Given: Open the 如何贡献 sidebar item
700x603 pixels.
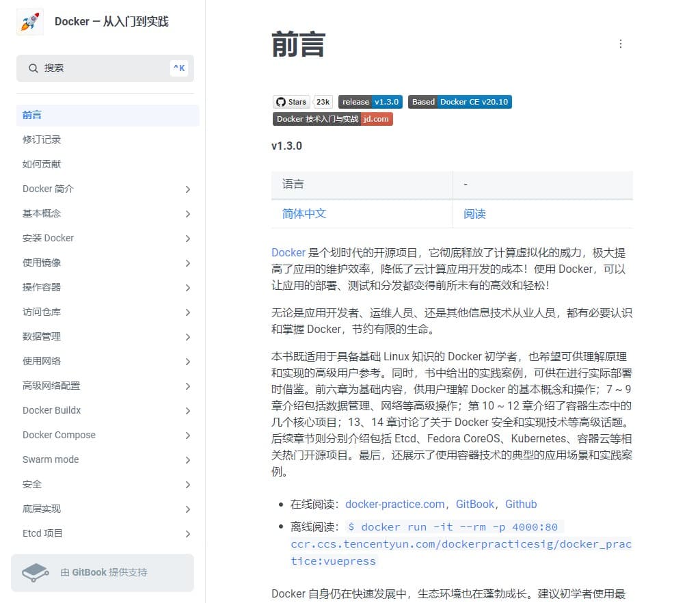Looking at the screenshot, I should (x=42, y=164).
